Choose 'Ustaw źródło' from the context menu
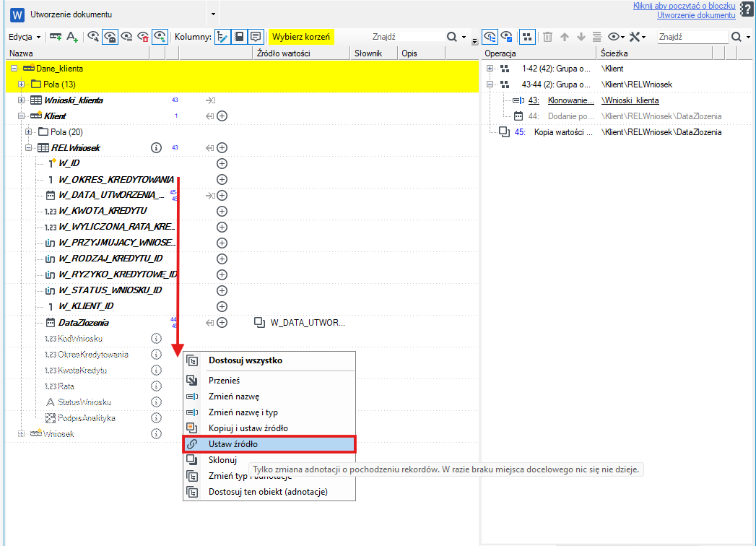The image size is (756, 546). (x=269, y=444)
